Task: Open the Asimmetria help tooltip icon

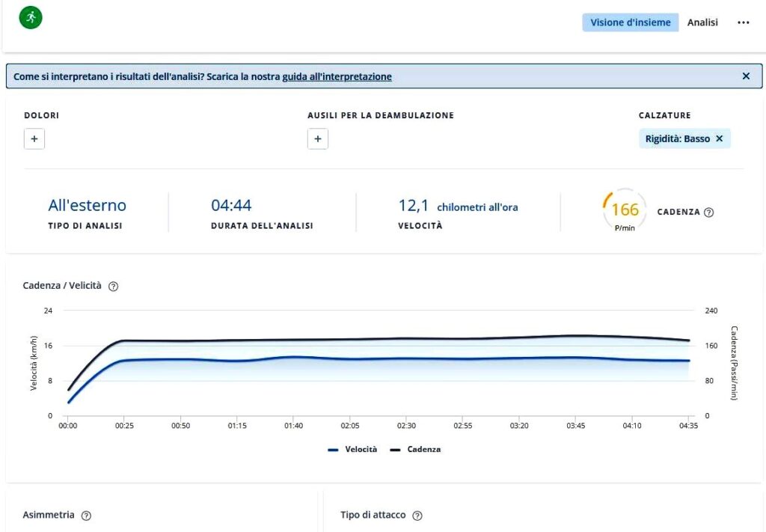Action: pos(86,516)
